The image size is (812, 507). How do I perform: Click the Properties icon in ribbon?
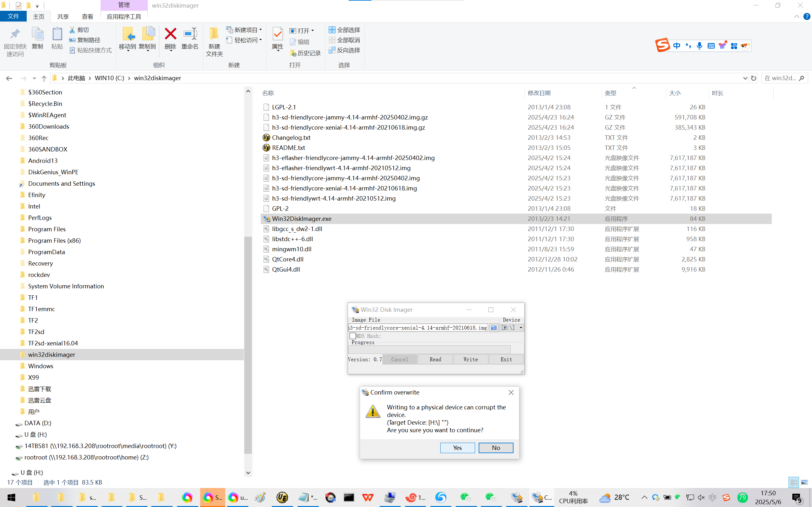[278, 34]
